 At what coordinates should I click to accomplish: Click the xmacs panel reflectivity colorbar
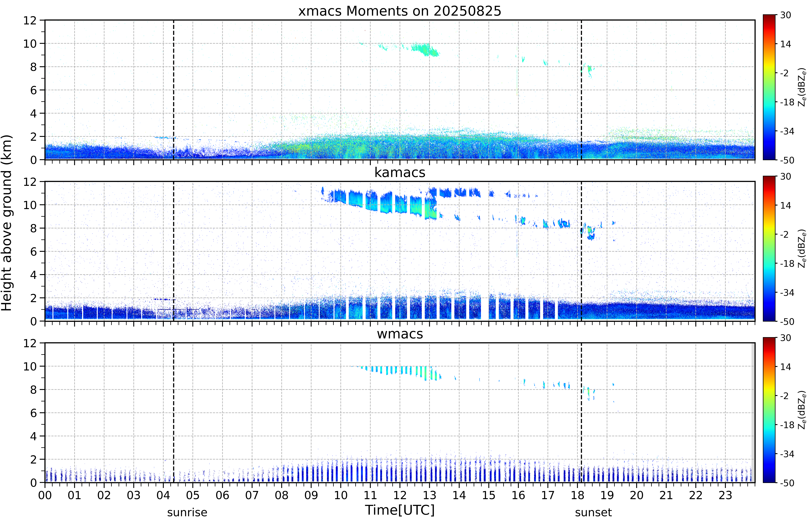point(769,87)
